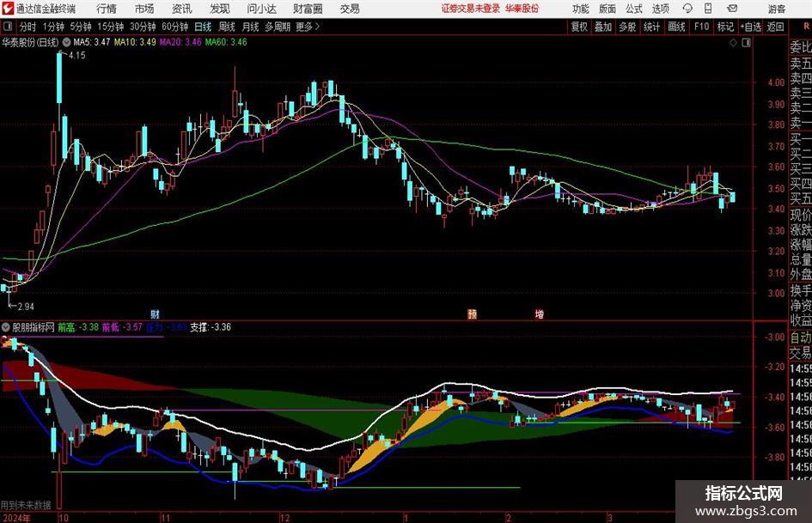Click the 支撑: -3.36 indicator value

(x=211, y=327)
